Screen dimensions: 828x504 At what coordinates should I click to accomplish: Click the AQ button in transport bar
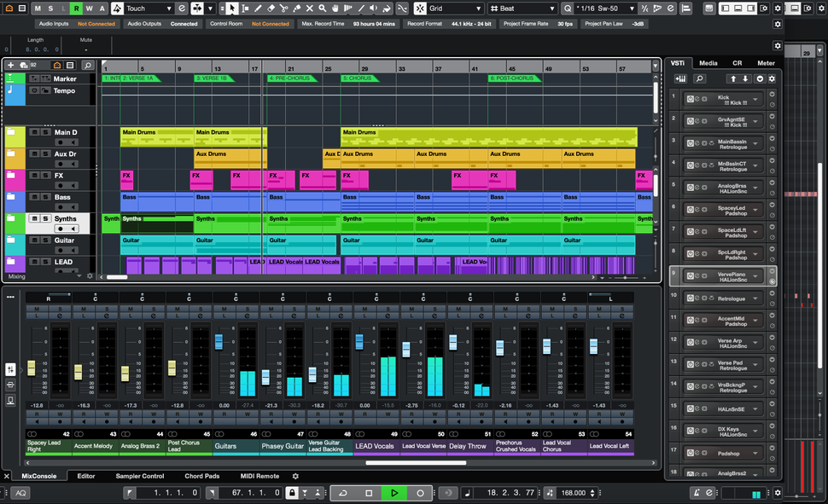[20, 493]
